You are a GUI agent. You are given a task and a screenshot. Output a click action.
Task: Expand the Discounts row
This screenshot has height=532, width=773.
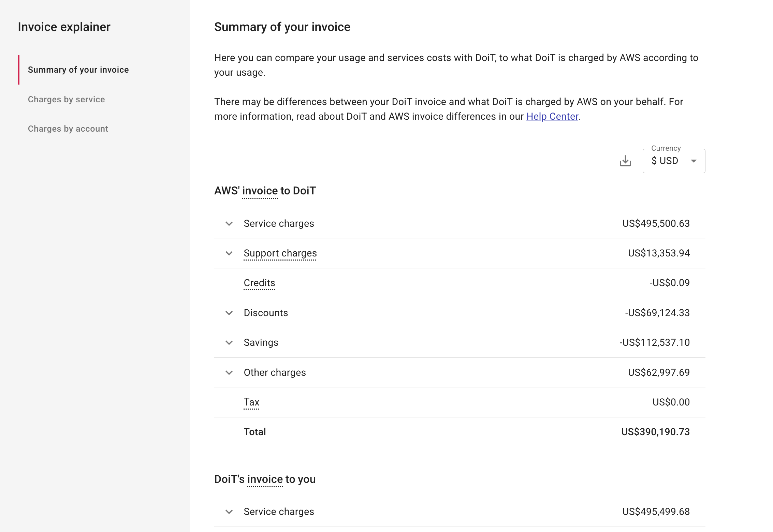click(229, 313)
